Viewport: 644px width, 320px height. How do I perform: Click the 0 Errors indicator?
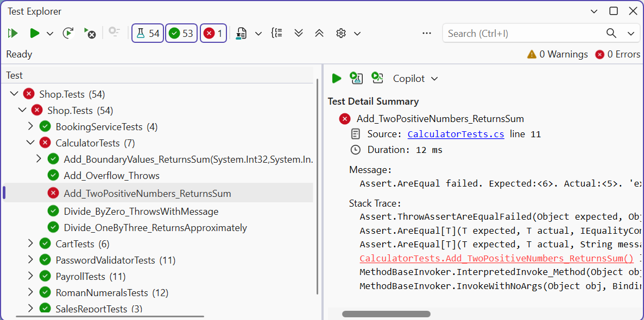617,54
